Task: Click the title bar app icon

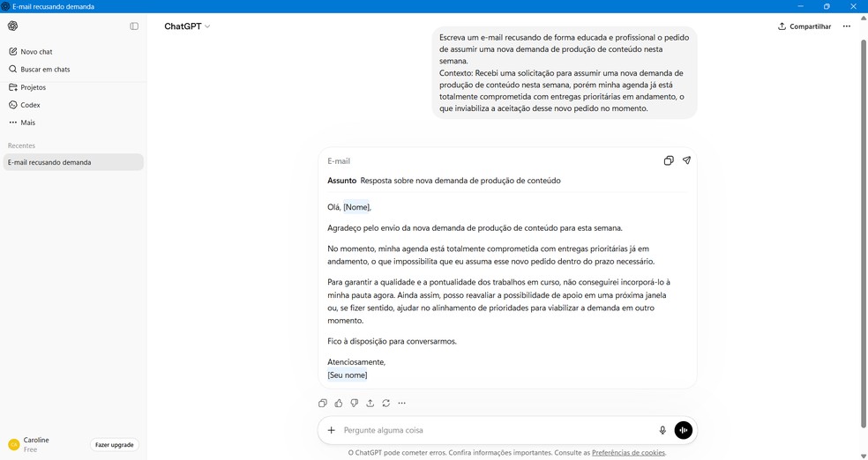Action: (x=5, y=6)
